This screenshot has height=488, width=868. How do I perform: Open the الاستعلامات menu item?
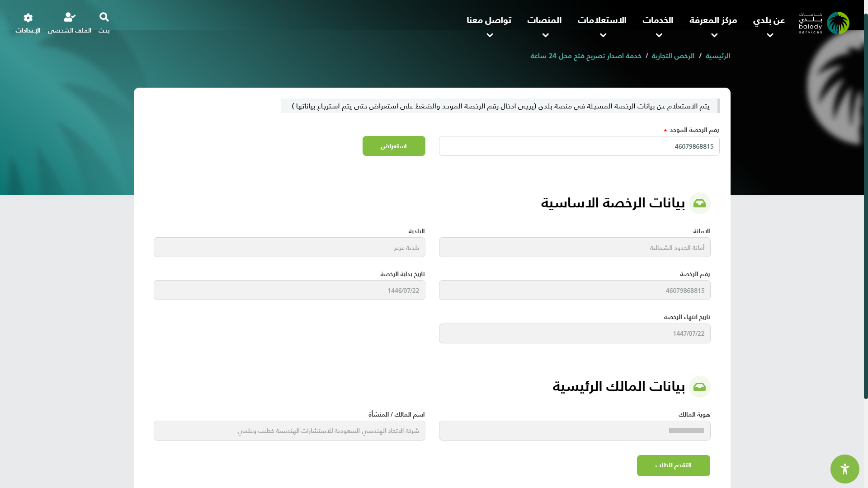tap(602, 20)
